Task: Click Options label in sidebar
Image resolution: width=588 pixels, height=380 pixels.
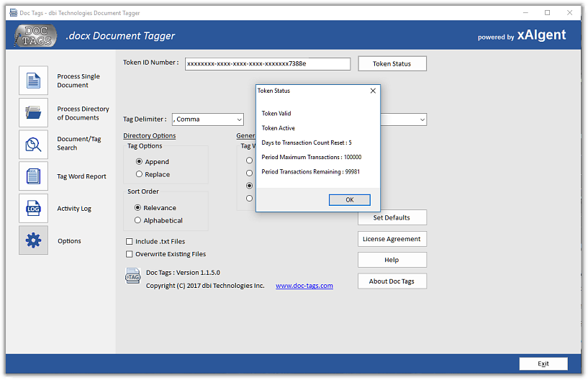Action: tap(69, 241)
